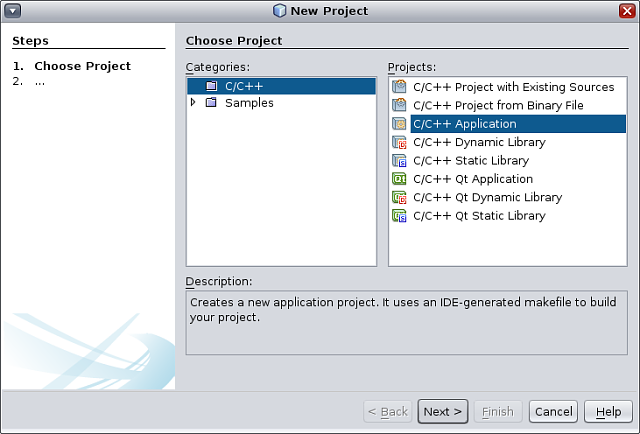Open the Help button
Viewport: 640px width, 434px height.
tap(608, 411)
